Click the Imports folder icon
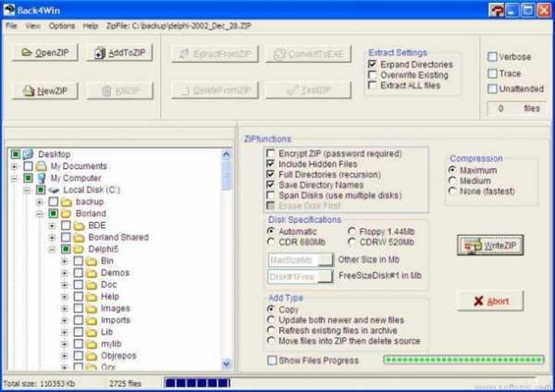 [x=91, y=321]
